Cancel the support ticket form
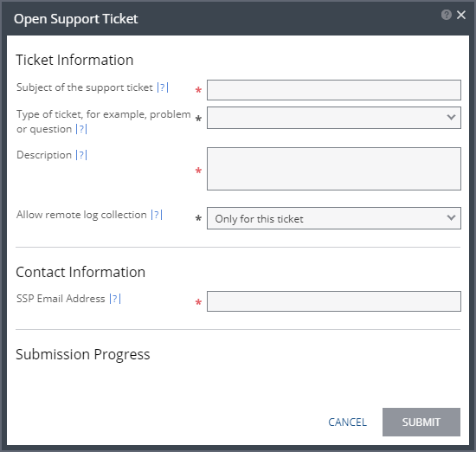 tap(348, 423)
